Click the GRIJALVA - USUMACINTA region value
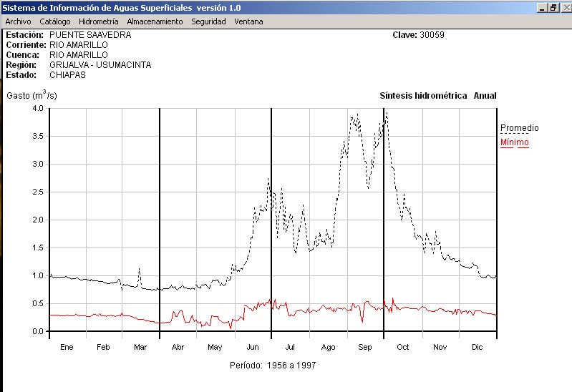 pyautogui.click(x=100, y=64)
